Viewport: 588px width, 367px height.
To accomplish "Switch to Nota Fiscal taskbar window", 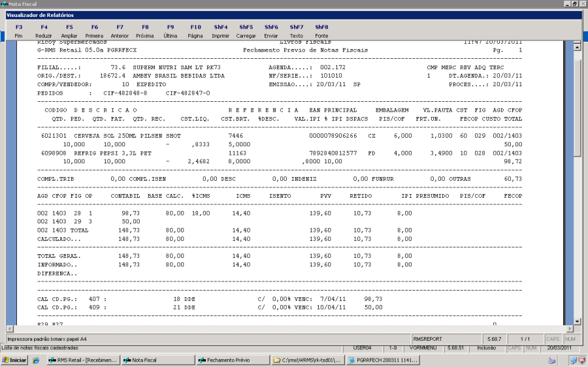I will tap(158, 360).
